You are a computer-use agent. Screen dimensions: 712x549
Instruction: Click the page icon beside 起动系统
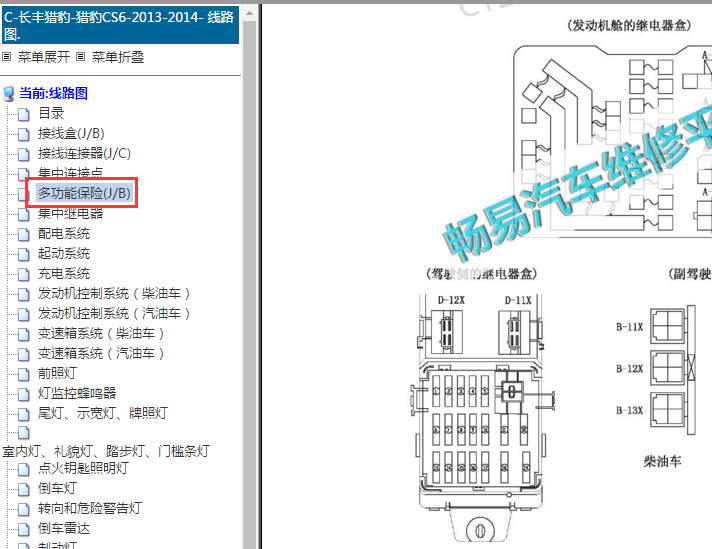[24, 254]
